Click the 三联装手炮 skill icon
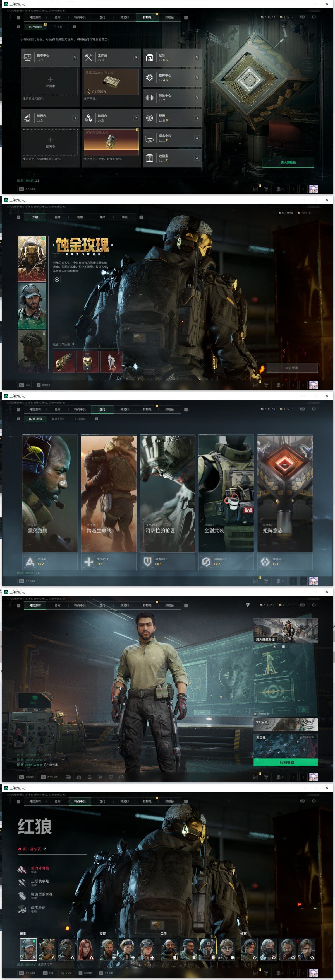This screenshot has width=335, height=980. pyautogui.click(x=22, y=883)
